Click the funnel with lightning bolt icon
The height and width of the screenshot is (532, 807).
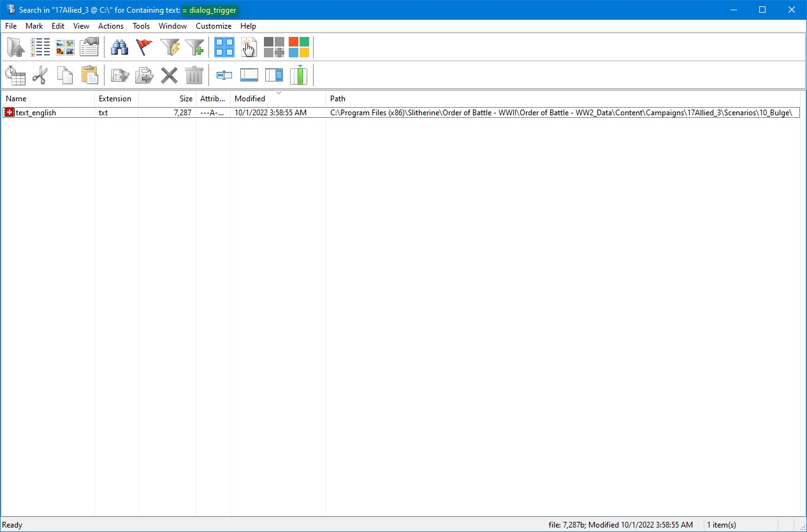[170, 47]
